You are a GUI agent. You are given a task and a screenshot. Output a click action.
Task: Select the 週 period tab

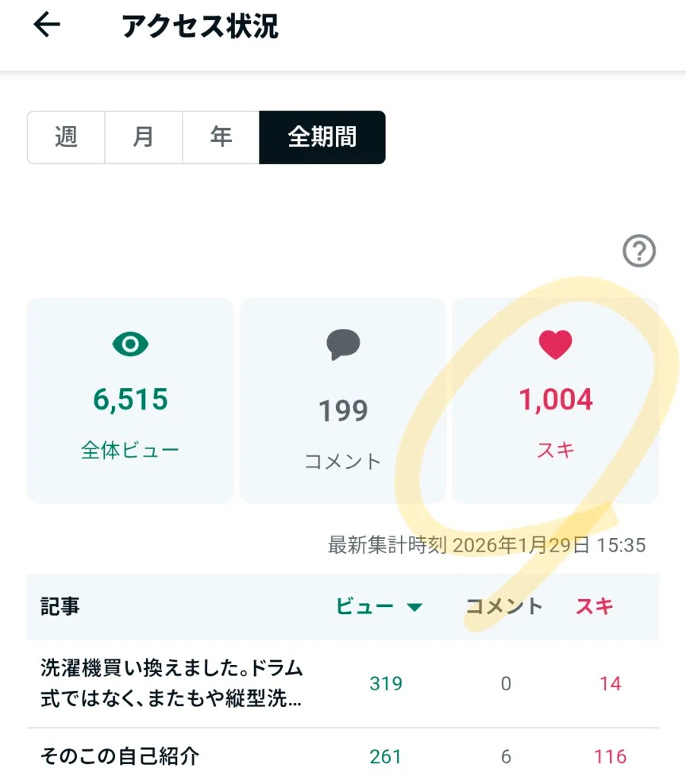click(66, 137)
